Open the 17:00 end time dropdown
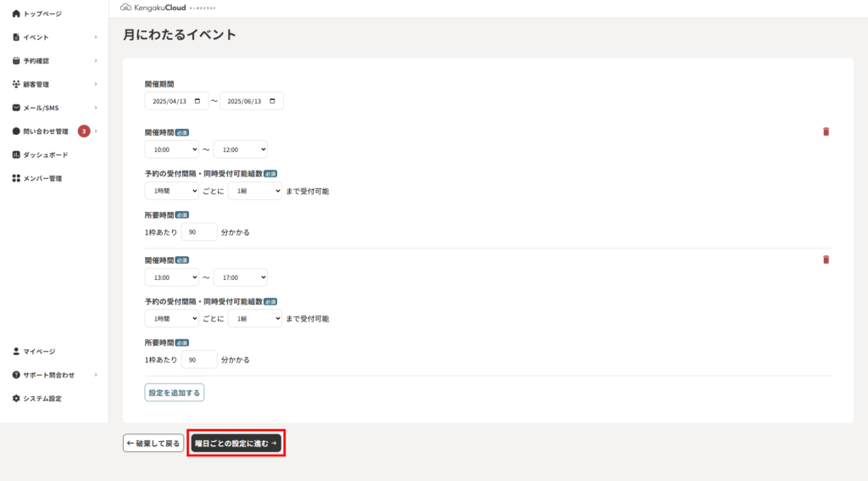Viewport: 868px width, 481px height. [240, 277]
